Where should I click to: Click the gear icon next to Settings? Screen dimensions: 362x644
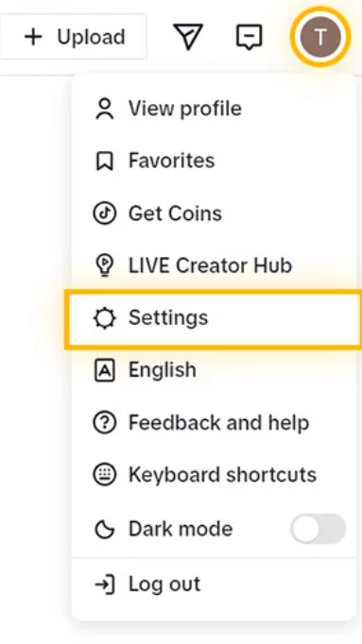point(104,318)
